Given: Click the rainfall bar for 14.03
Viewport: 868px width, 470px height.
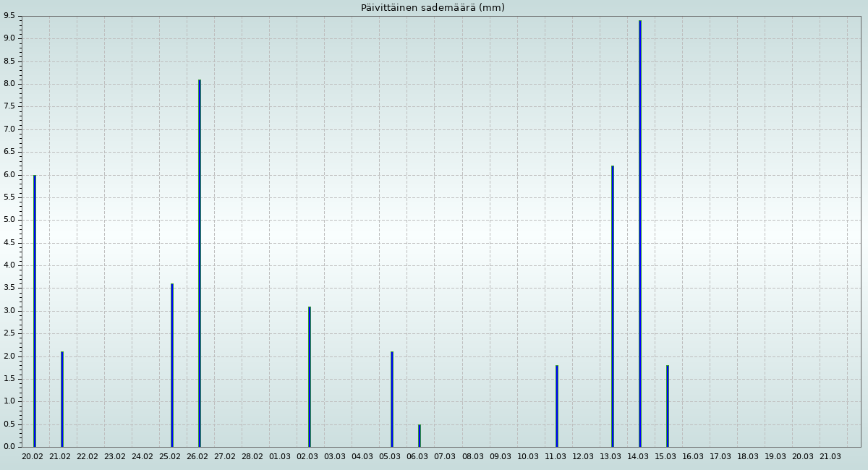Looking at the screenshot, I should pyautogui.click(x=639, y=234).
